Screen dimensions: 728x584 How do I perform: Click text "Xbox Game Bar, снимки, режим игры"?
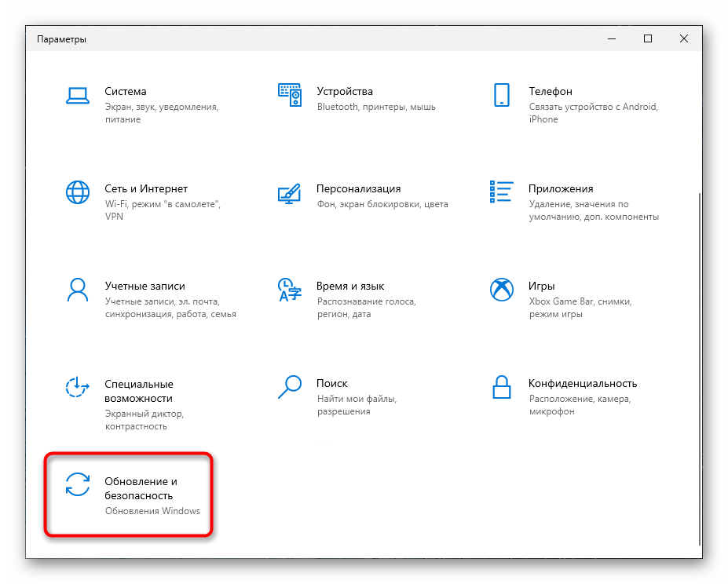(580, 308)
